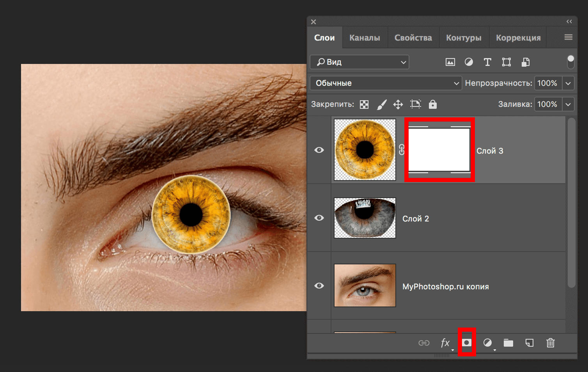Image resolution: width=588 pixels, height=372 pixels.
Task: Open the Вид layer filter dropdown
Action: 359,62
